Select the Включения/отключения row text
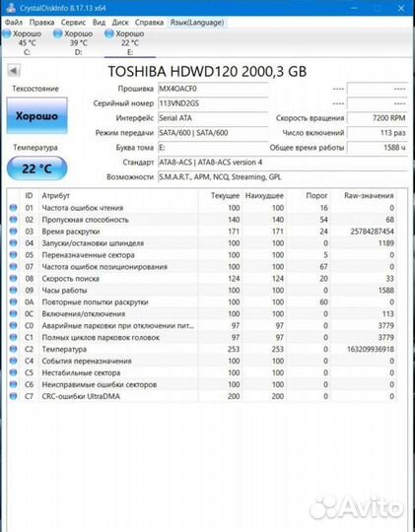 [84, 314]
